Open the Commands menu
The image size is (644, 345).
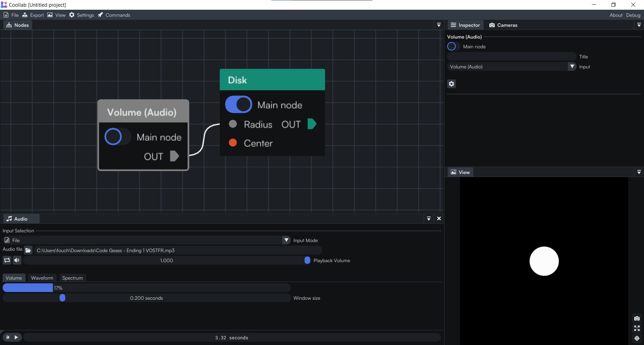(114, 15)
